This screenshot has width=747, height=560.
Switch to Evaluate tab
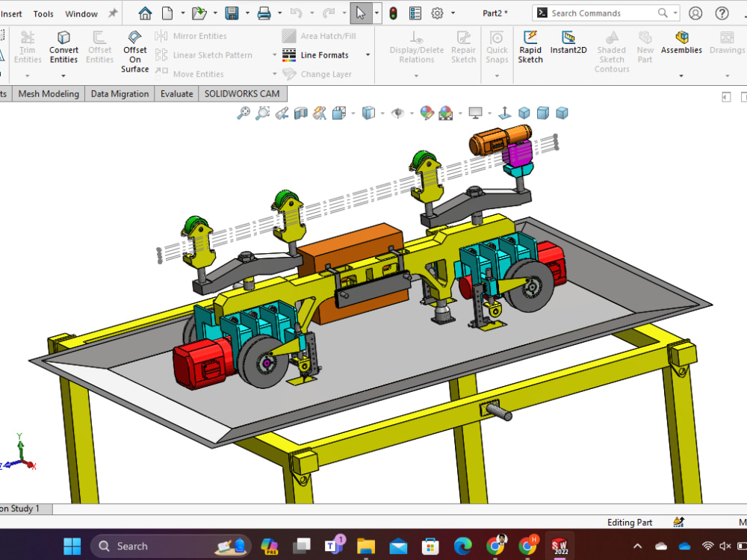pyautogui.click(x=177, y=94)
